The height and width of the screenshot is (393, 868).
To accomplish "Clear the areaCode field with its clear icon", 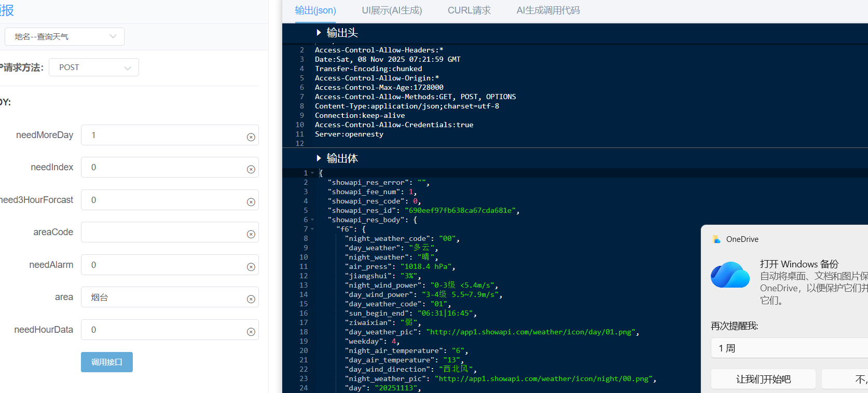I will point(251,234).
